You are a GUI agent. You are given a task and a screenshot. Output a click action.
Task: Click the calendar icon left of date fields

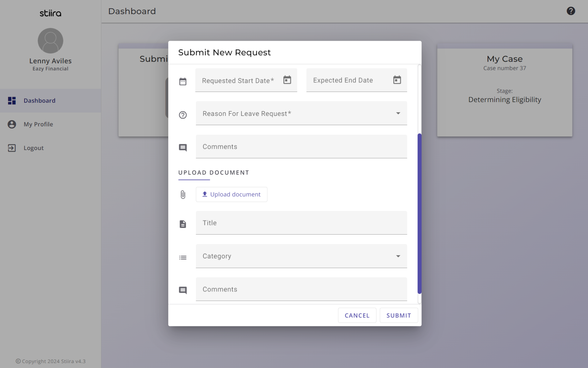pyautogui.click(x=183, y=82)
